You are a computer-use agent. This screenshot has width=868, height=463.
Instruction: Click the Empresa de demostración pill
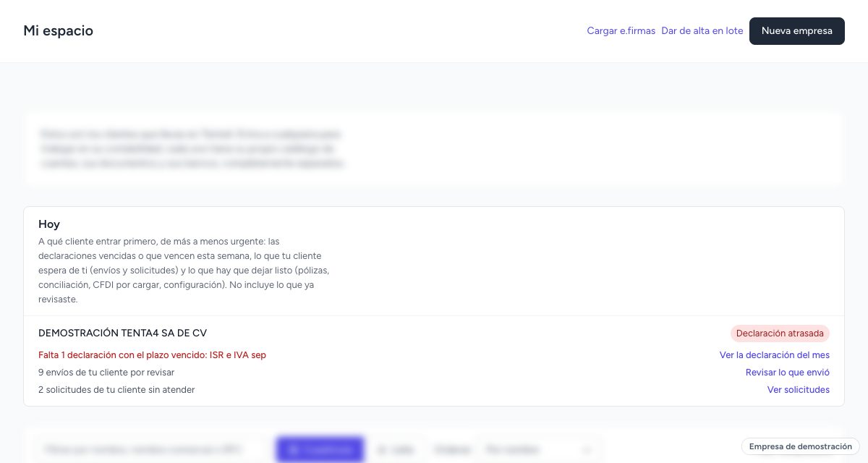[x=801, y=446]
